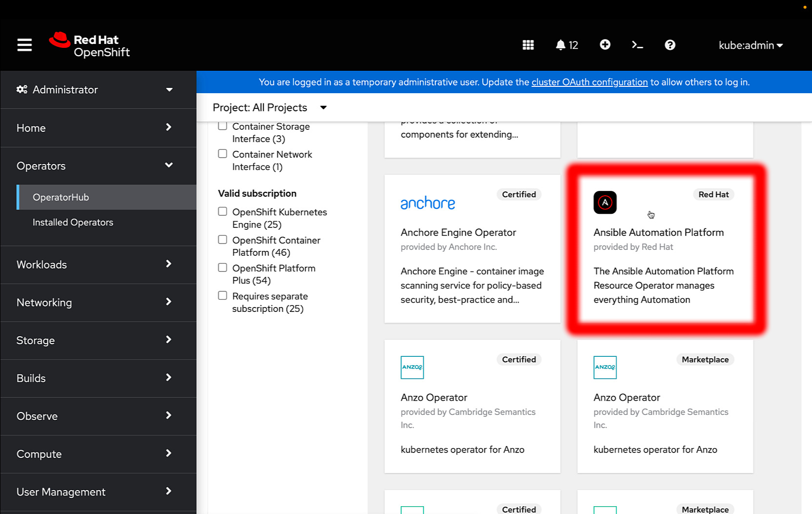The width and height of the screenshot is (812, 514).
Task: Select OperatorHub in the sidebar
Action: (106, 197)
